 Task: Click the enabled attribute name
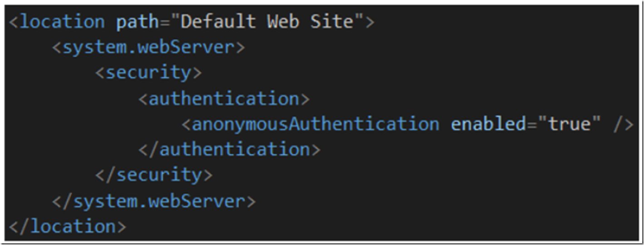(488, 124)
